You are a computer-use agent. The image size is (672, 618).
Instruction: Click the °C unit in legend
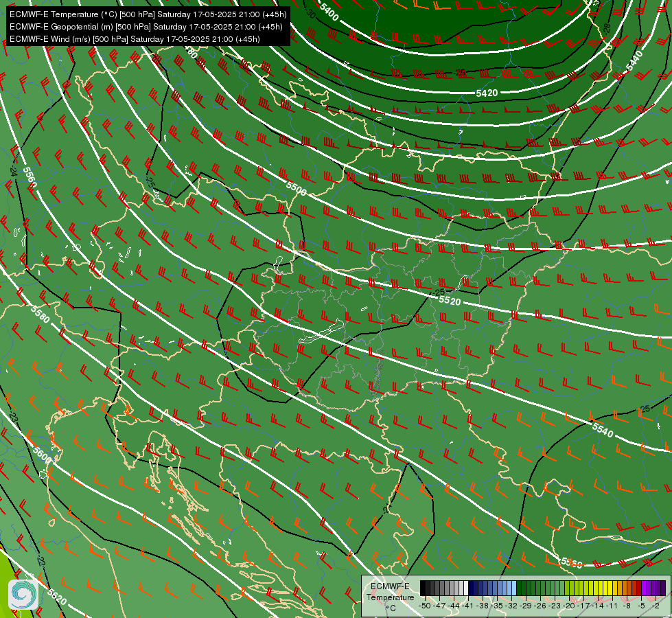click(x=391, y=608)
